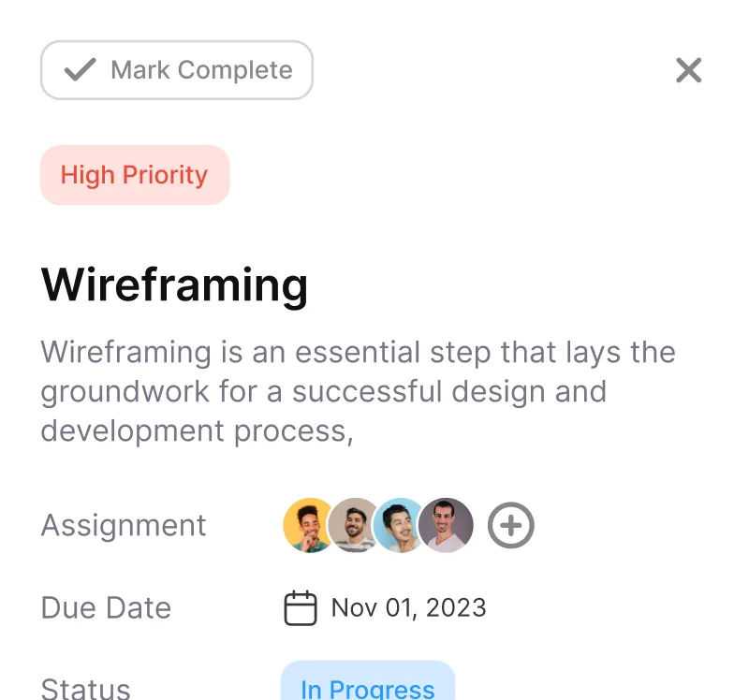Viewport: 749px width, 700px height.
Task: Click the checkmark icon inside Mark Complete
Action: [x=79, y=69]
